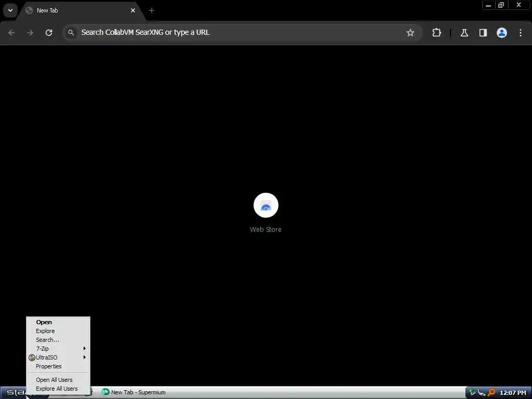The image size is (532, 399).
Task: Switch to New Tab - Supermium taskbar button
Action: coord(134,392)
